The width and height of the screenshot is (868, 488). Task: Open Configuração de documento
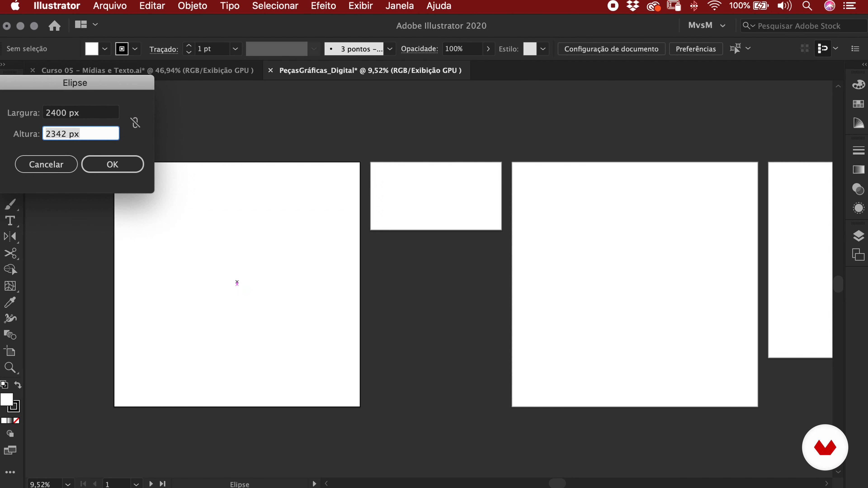pos(611,49)
